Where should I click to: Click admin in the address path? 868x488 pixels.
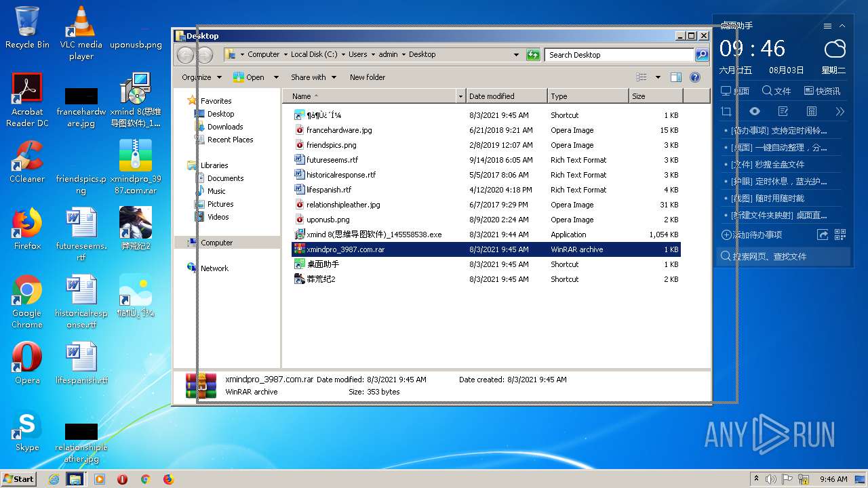389,54
